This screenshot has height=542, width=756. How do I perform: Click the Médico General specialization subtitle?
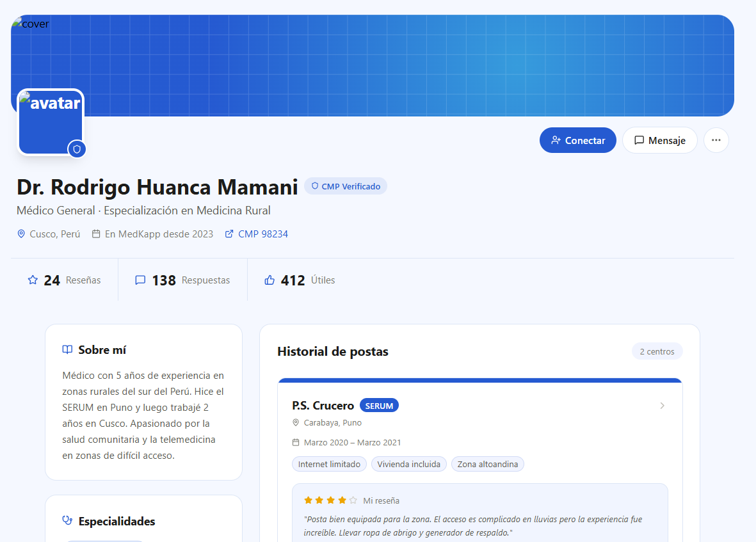click(143, 211)
